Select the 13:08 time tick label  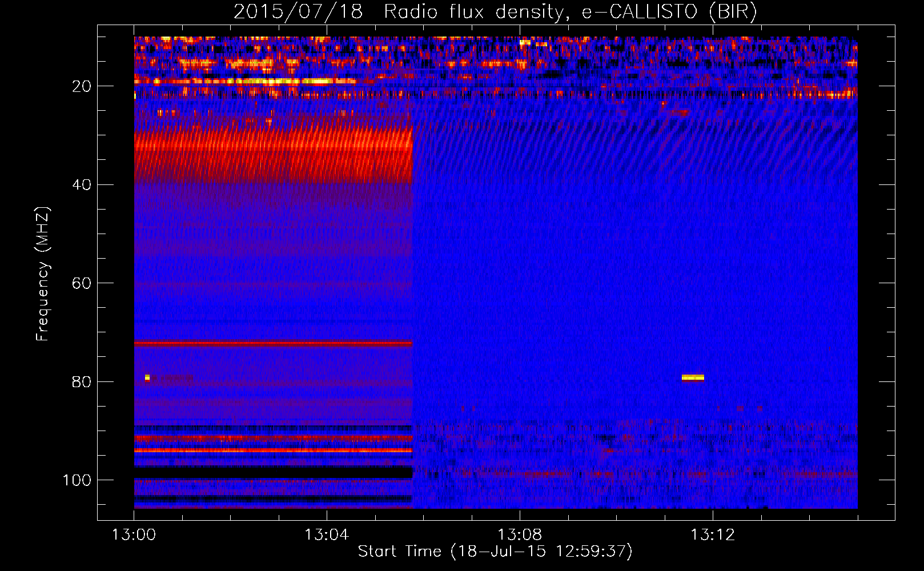(x=520, y=535)
